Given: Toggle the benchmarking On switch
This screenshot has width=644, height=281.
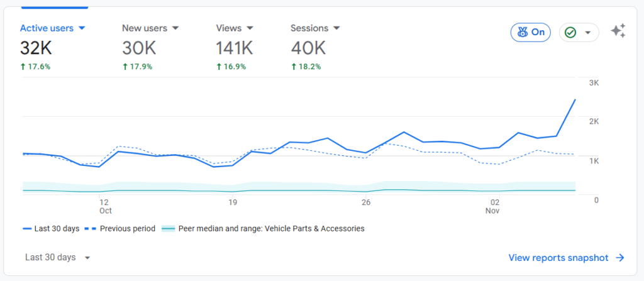Looking at the screenshot, I should [x=530, y=32].
